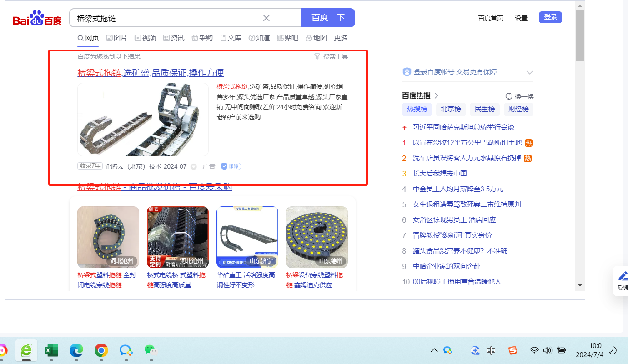Open the 百度首页 link

pyautogui.click(x=491, y=18)
